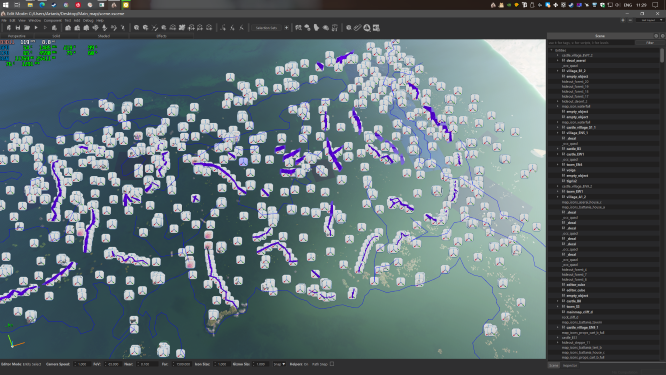Click the new scene toolbar icon

pyautogui.click(x=8, y=28)
